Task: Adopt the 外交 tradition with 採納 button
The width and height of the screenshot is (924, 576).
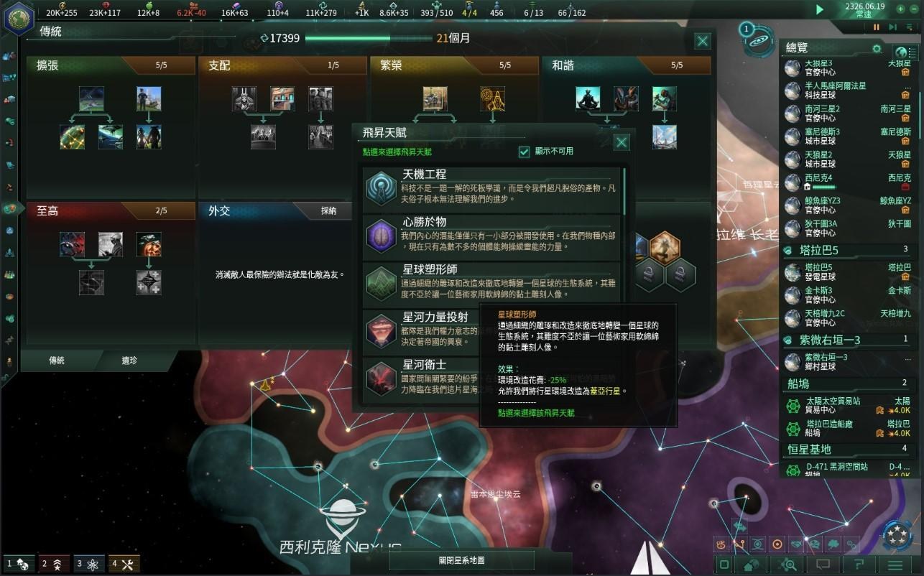Action: click(x=328, y=211)
